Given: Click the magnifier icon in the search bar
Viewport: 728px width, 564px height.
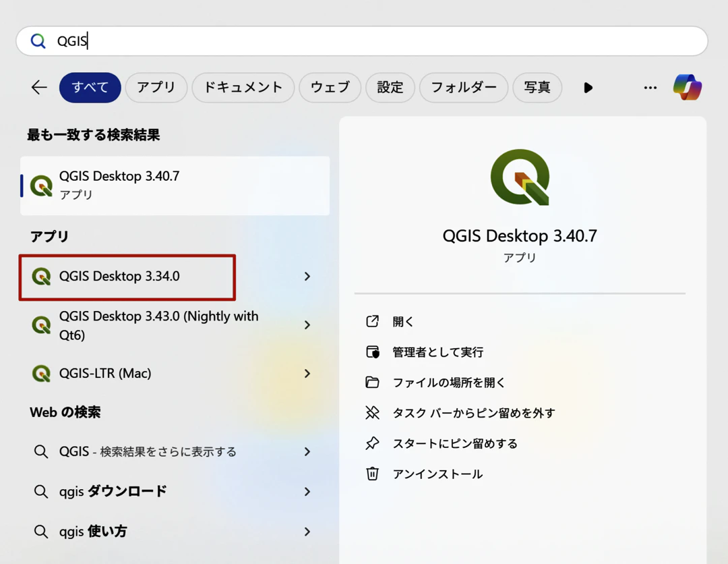Looking at the screenshot, I should click(x=38, y=41).
